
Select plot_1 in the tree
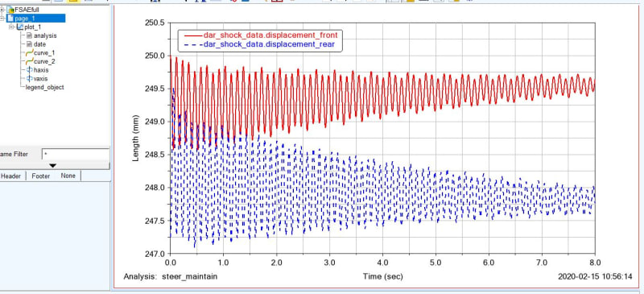[32, 27]
